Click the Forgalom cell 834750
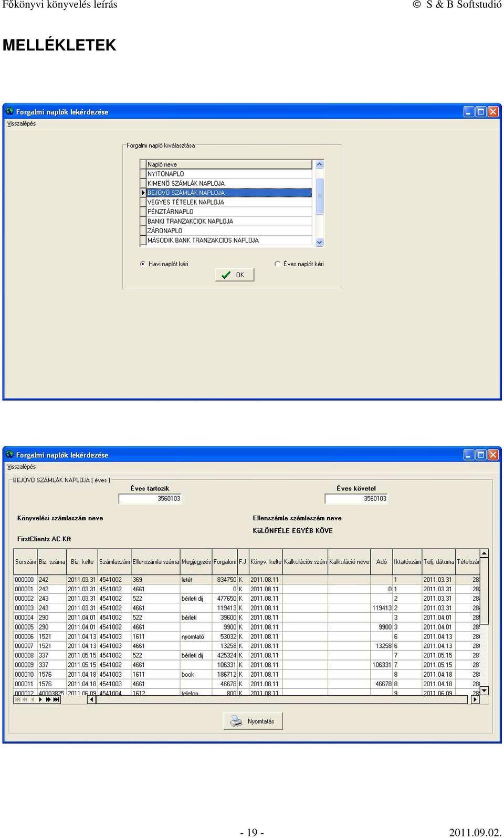 [x=225, y=580]
